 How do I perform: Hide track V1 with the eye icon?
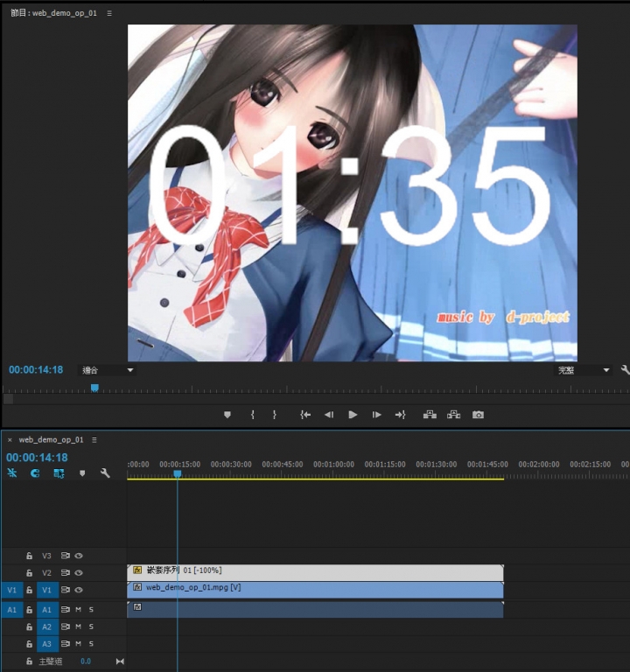(x=79, y=590)
